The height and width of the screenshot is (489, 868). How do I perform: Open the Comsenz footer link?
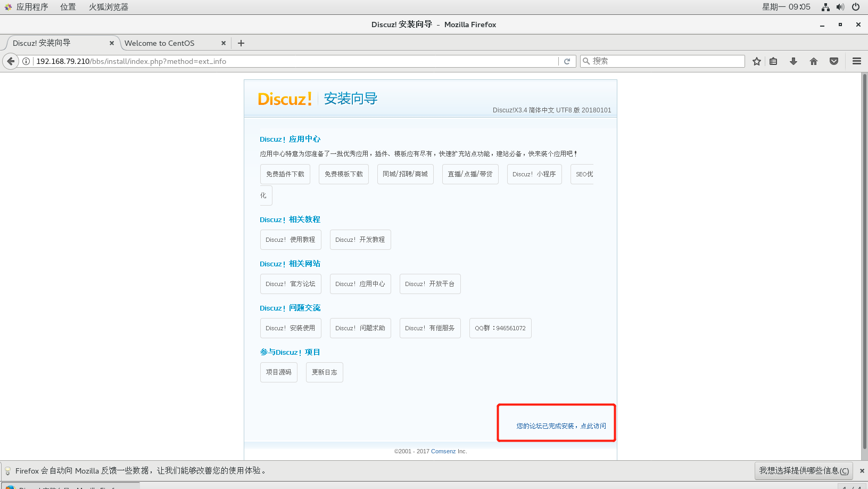(x=443, y=451)
